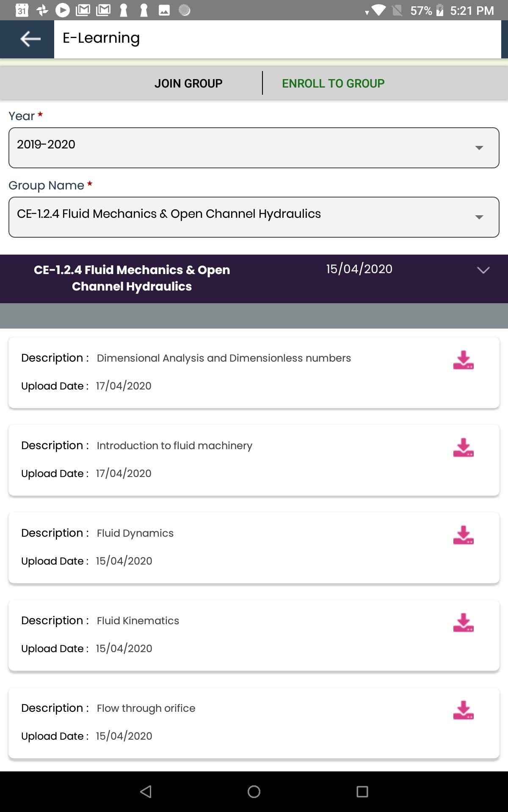Open the calendar notification icon in status bar
This screenshot has height=812, width=508.
click(x=22, y=10)
